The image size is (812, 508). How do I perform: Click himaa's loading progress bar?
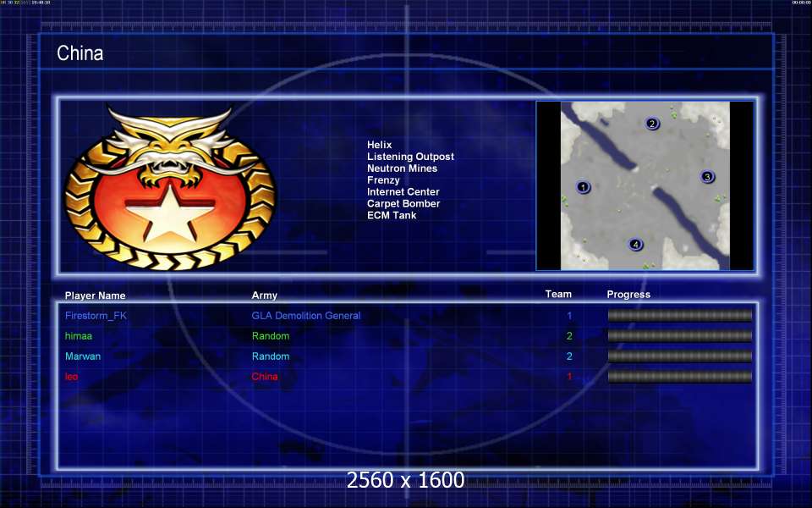679,336
